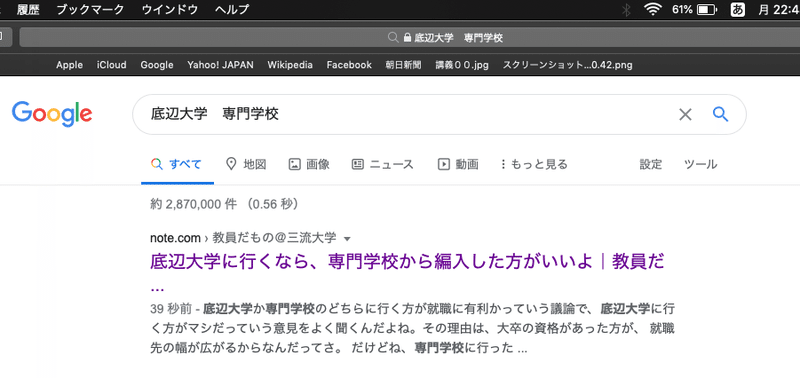Switch to the 動画 tab
This screenshot has height=378, width=800.
coord(458,164)
